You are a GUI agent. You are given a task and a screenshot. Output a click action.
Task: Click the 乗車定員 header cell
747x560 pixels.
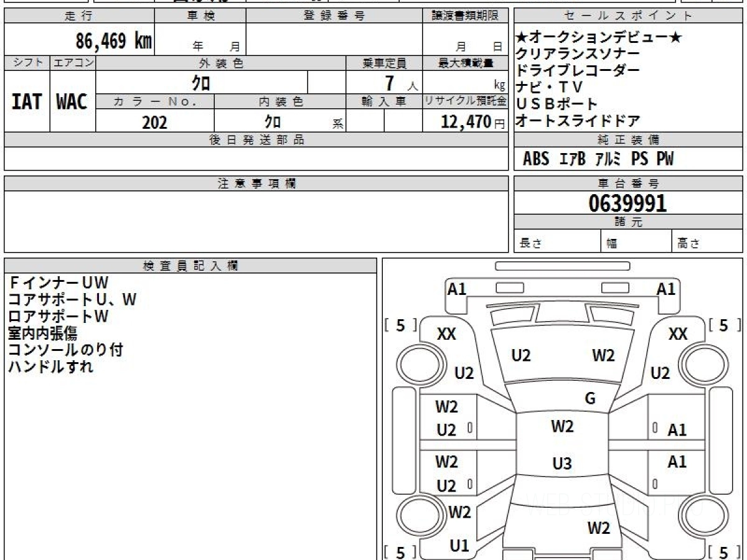(x=385, y=63)
